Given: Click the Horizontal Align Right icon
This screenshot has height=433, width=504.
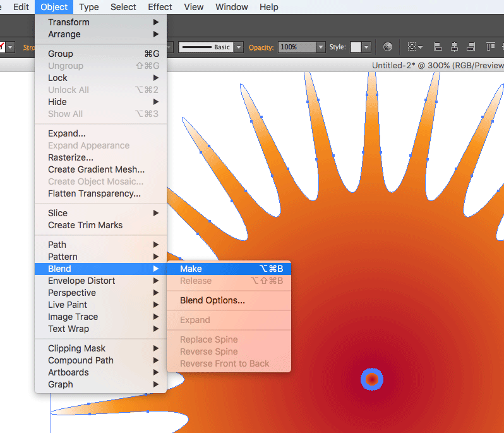Looking at the screenshot, I should click(x=471, y=47).
